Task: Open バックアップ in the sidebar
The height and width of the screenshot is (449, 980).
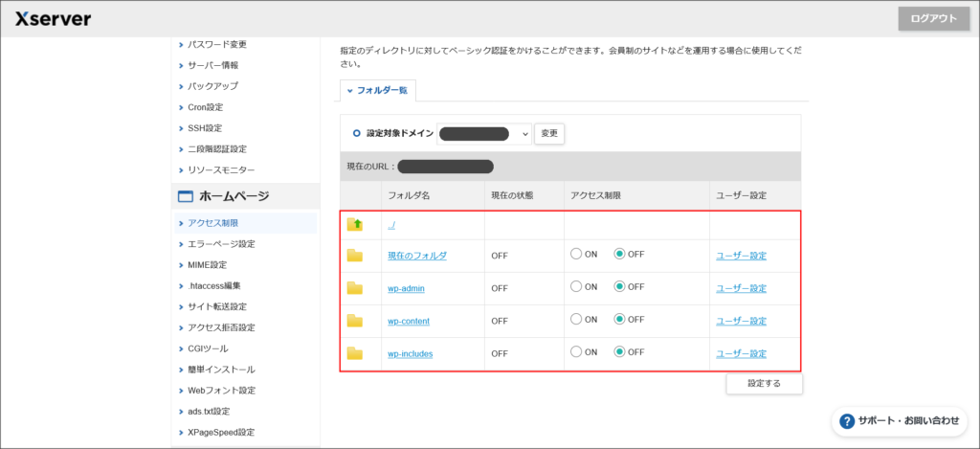Action: [x=212, y=85]
